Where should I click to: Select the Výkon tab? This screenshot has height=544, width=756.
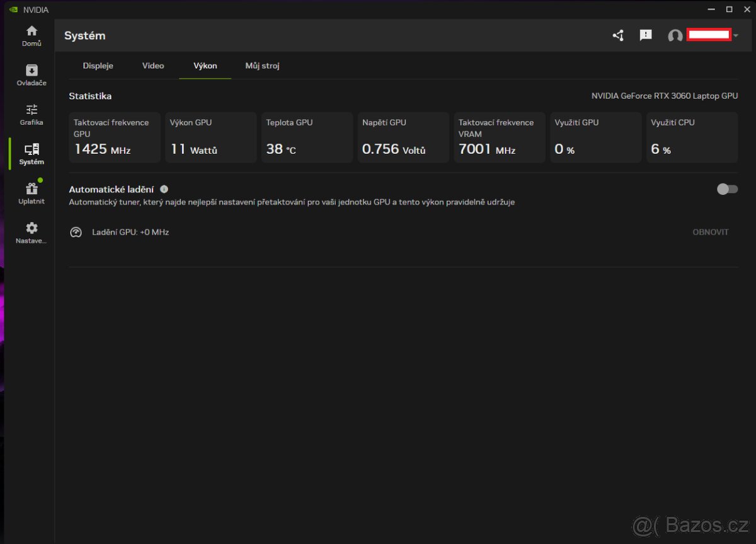[205, 66]
